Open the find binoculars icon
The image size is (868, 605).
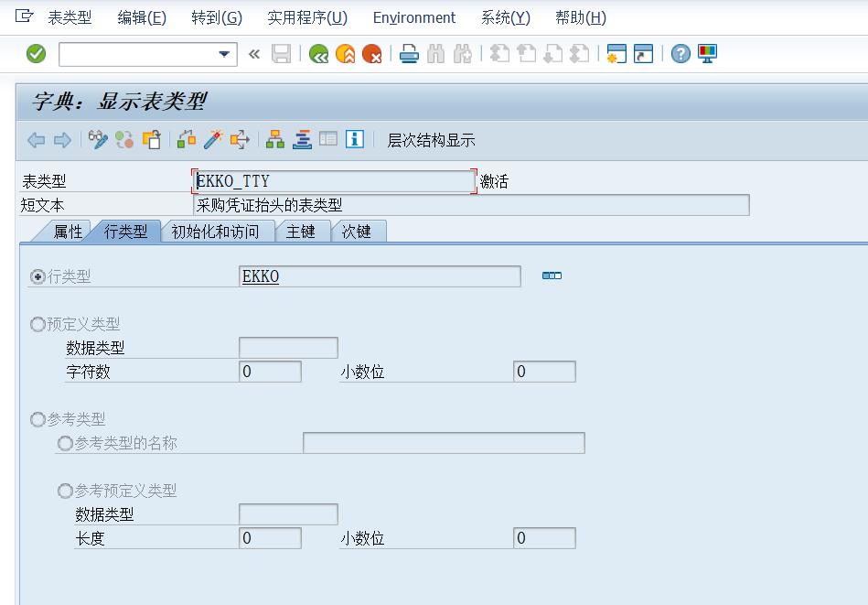click(436, 53)
